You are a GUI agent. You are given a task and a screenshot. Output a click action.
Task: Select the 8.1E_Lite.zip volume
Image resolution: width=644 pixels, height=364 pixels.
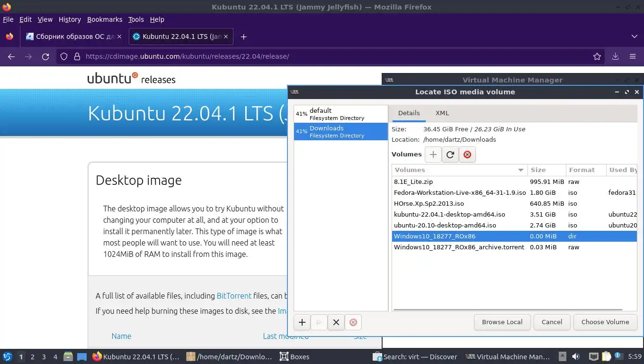click(514, 182)
